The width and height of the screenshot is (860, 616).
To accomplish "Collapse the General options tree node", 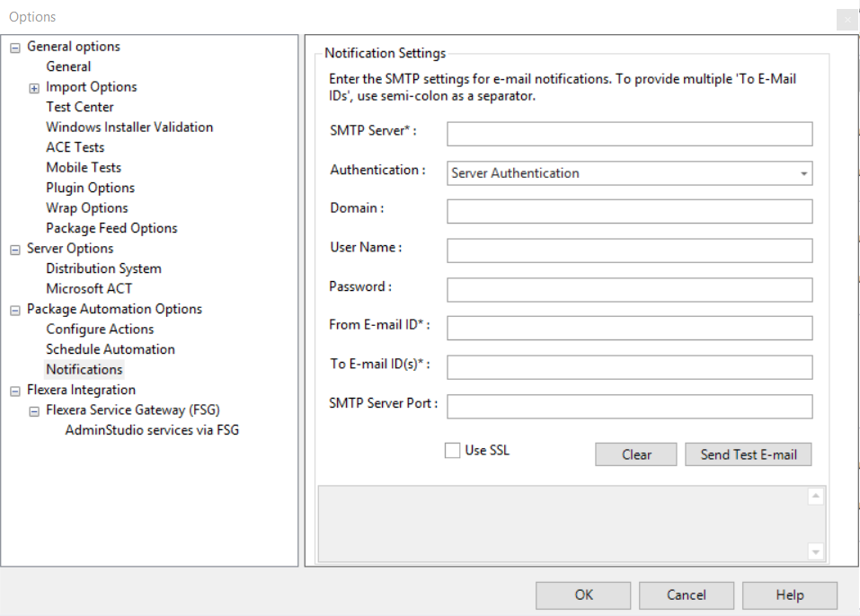I will tap(14, 48).
